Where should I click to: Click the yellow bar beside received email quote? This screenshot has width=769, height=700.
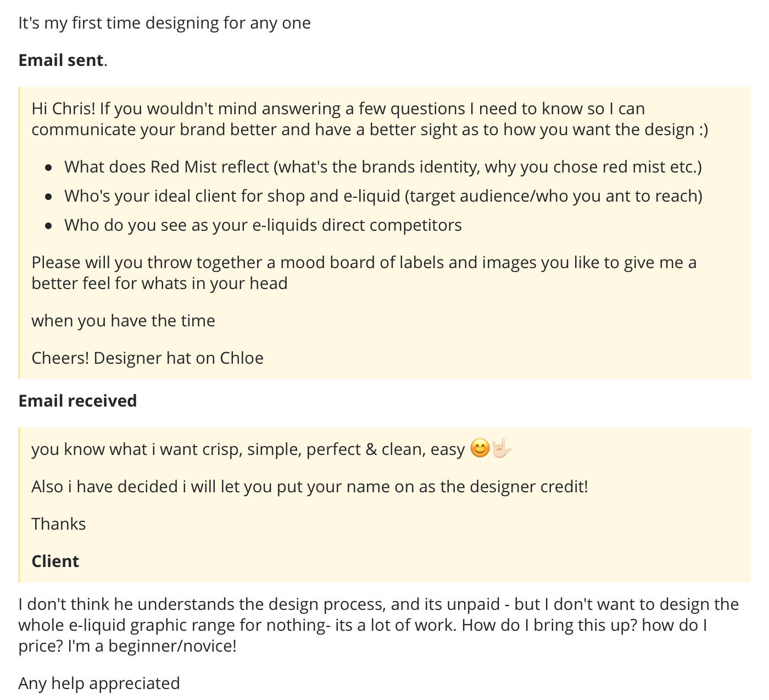19,505
